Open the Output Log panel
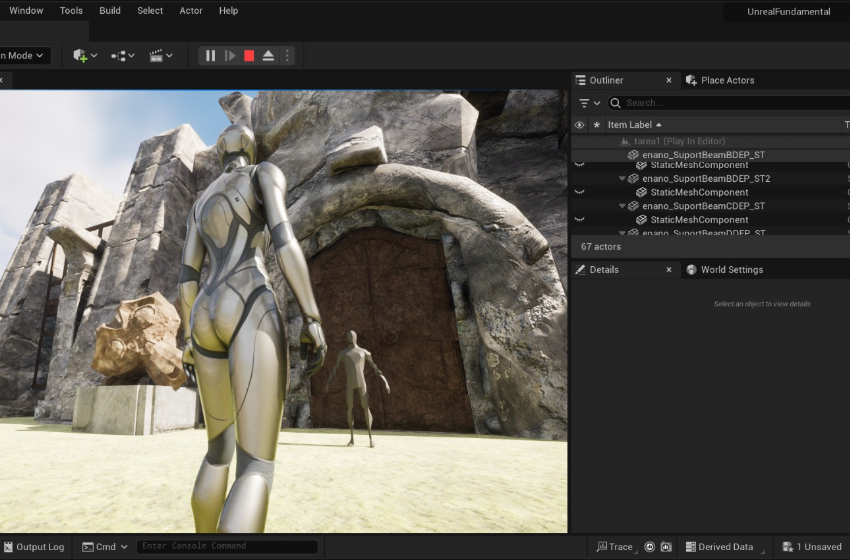Screen dimensions: 850x560 pyautogui.click(x=34, y=546)
